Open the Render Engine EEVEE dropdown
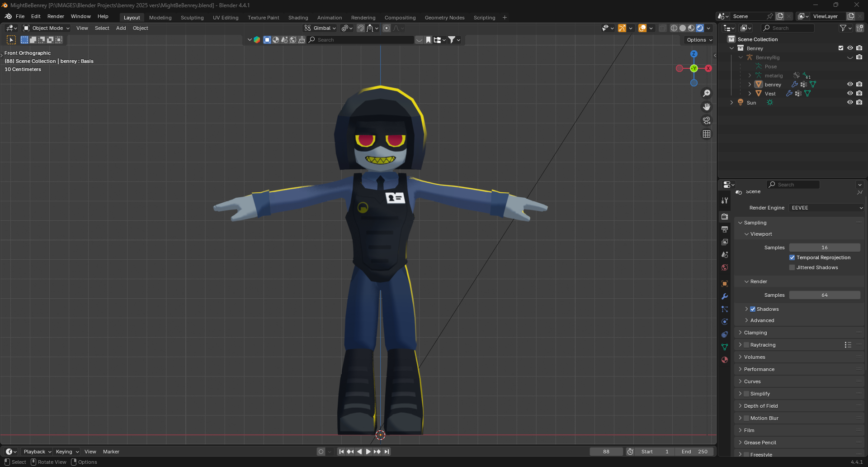The height and width of the screenshot is (467, 868). 826,208
